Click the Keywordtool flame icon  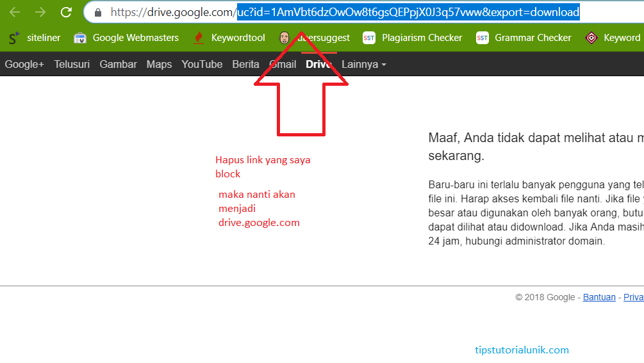click(199, 38)
